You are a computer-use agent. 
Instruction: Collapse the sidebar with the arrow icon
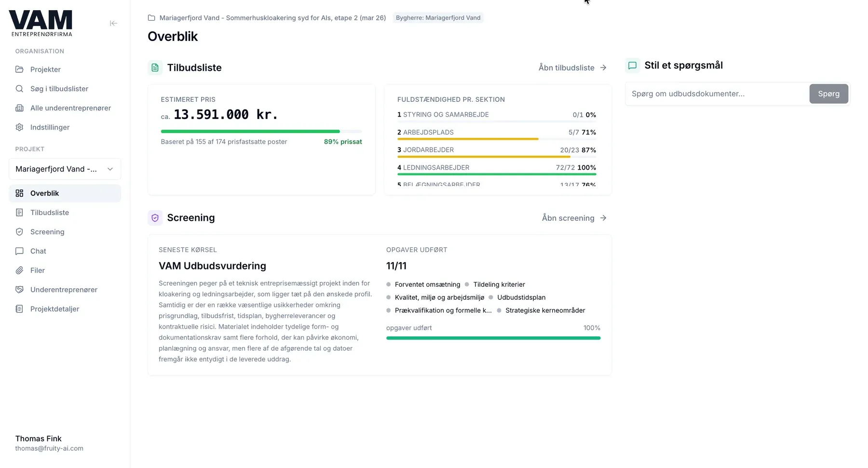[x=113, y=23]
